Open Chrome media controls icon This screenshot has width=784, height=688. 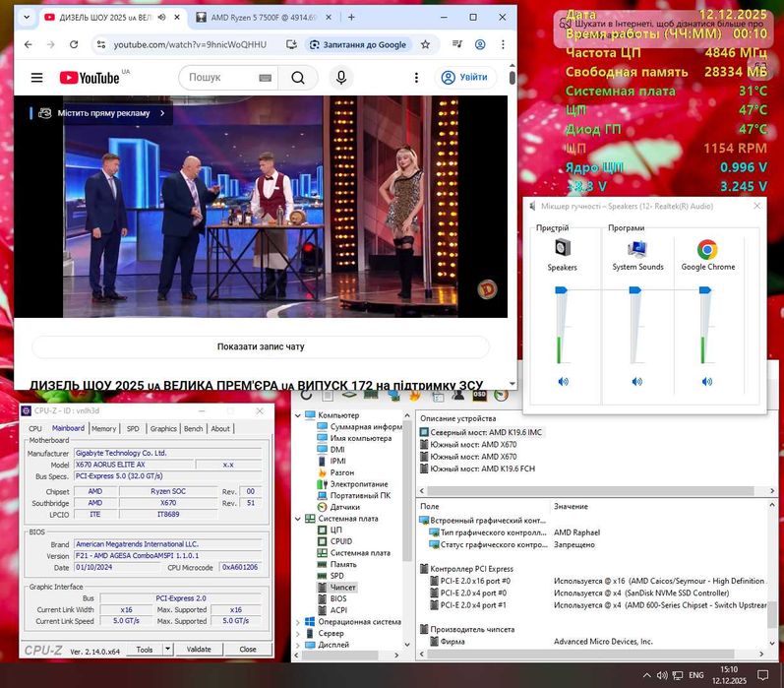pos(457,44)
